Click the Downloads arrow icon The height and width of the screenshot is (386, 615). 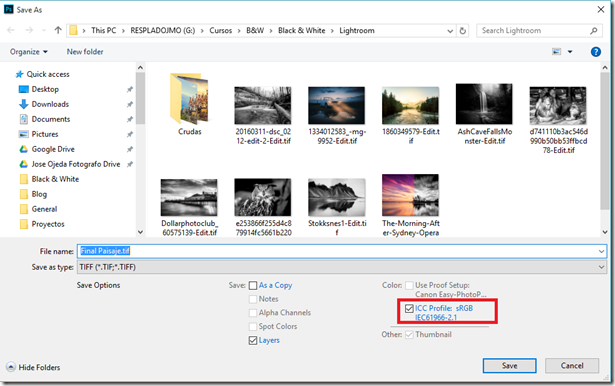pyautogui.click(x=24, y=104)
